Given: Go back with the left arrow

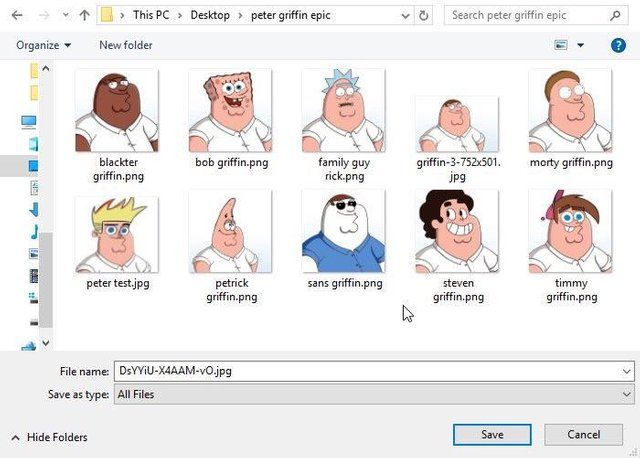Looking at the screenshot, I should pyautogui.click(x=17, y=16).
